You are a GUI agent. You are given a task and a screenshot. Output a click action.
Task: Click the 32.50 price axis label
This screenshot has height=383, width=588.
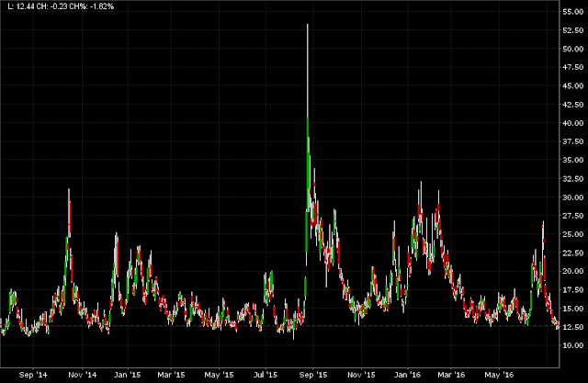pyautogui.click(x=573, y=179)
